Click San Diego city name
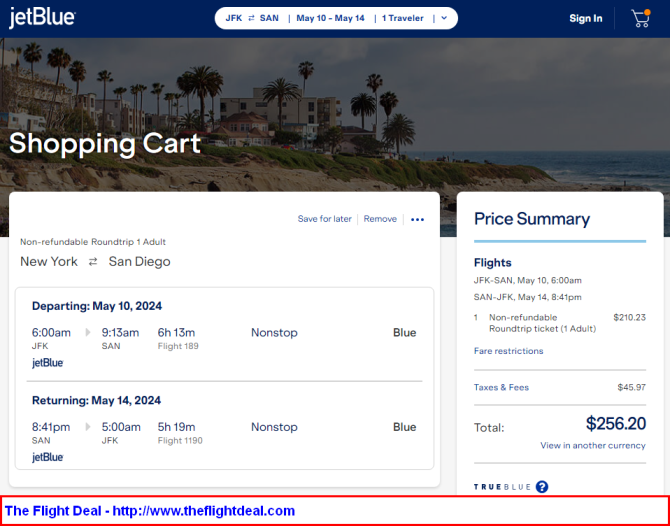670x526 pixels. [x=139, y=262]
